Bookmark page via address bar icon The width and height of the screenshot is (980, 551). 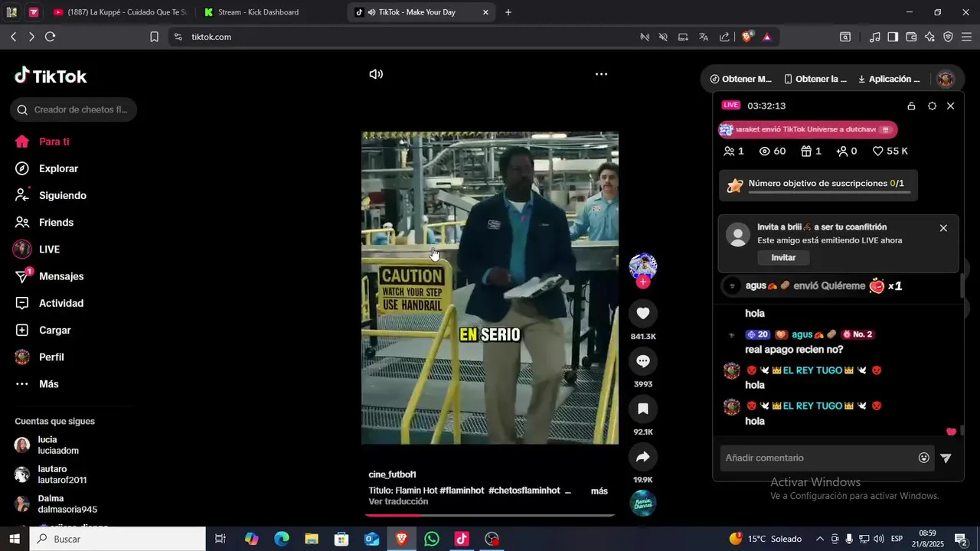click(x=154, y=37)
